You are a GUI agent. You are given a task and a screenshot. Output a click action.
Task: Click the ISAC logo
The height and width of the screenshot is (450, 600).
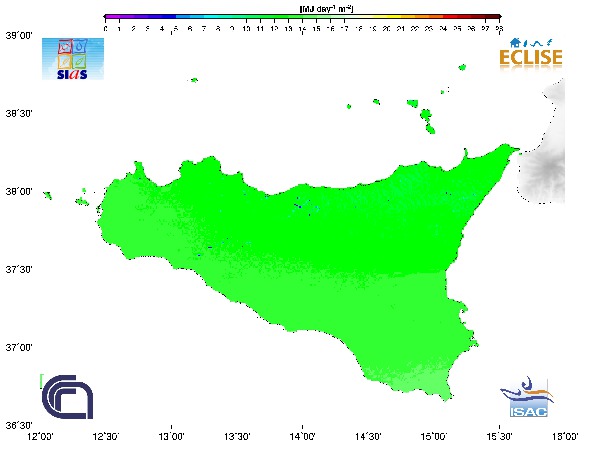pos(528,397)
